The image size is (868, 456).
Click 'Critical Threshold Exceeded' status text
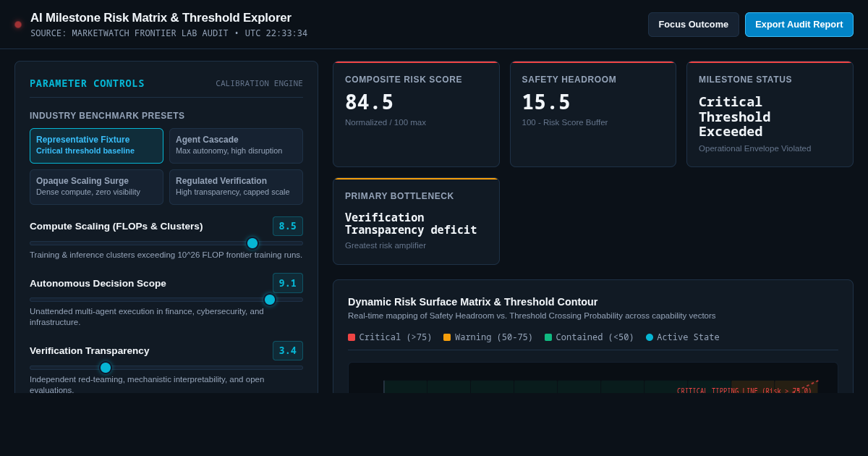pos(735,117)
